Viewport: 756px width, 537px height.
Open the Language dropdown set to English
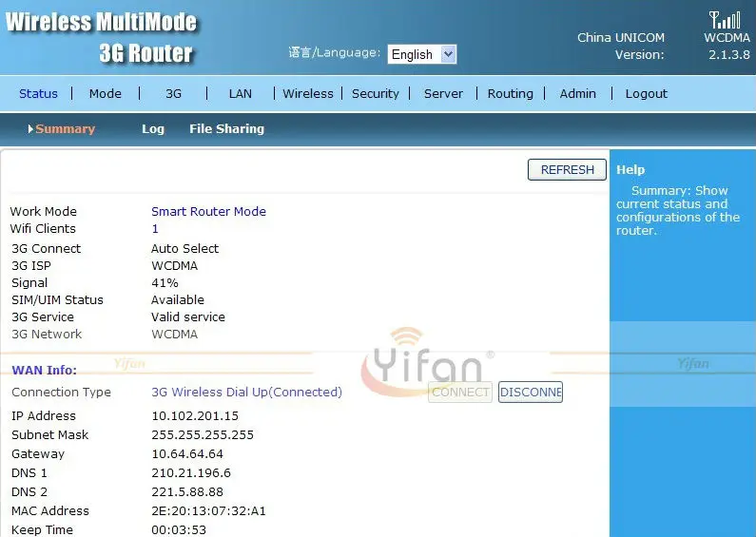click(422, 54)
